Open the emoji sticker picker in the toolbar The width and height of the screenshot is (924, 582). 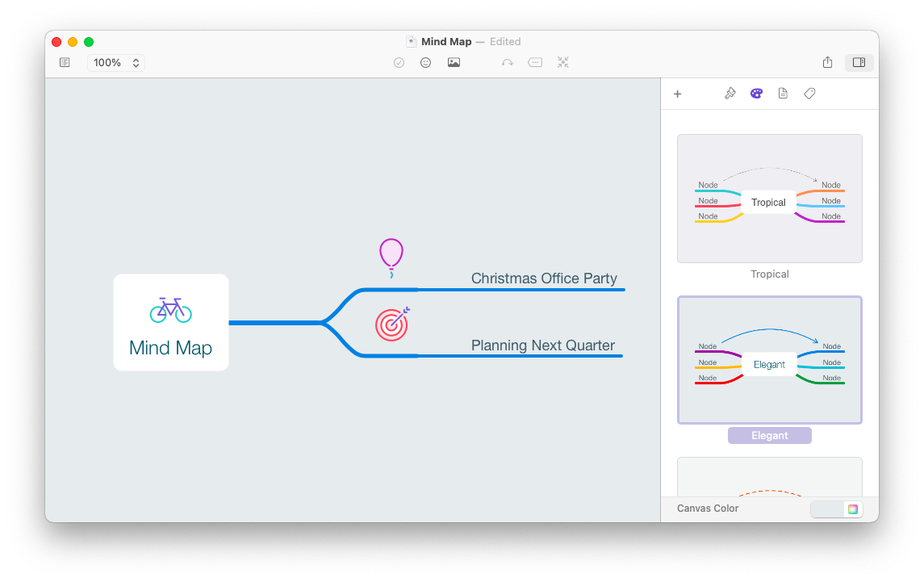point(426,62)
